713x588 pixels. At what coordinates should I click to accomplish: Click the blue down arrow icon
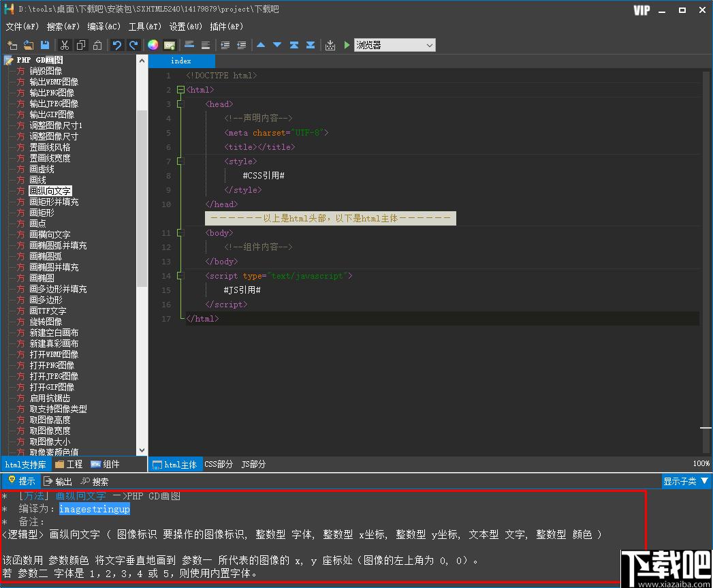click(277, 45)
